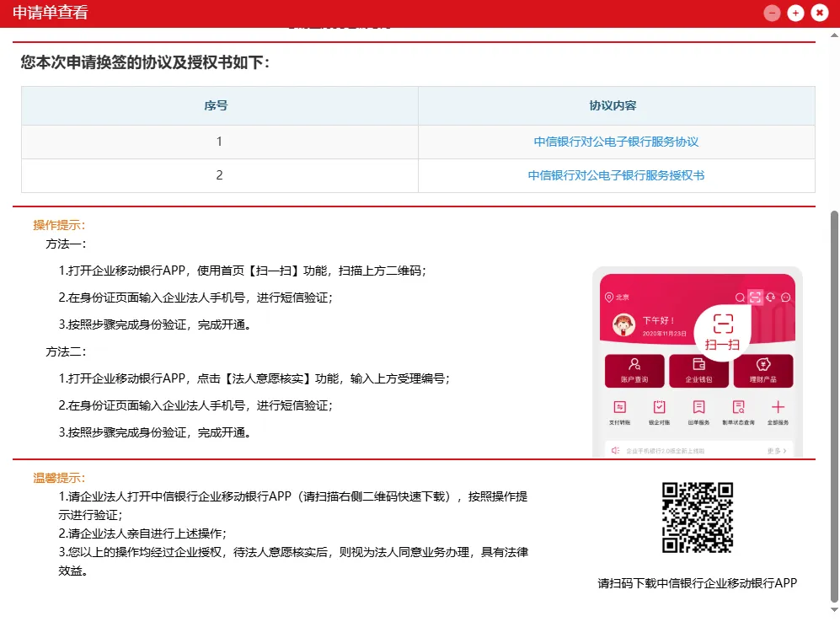Screen dimensions: 840x638
Task: Click the plus maximize button in title bar
Action: pyautogui.click(x=795, y=13)
